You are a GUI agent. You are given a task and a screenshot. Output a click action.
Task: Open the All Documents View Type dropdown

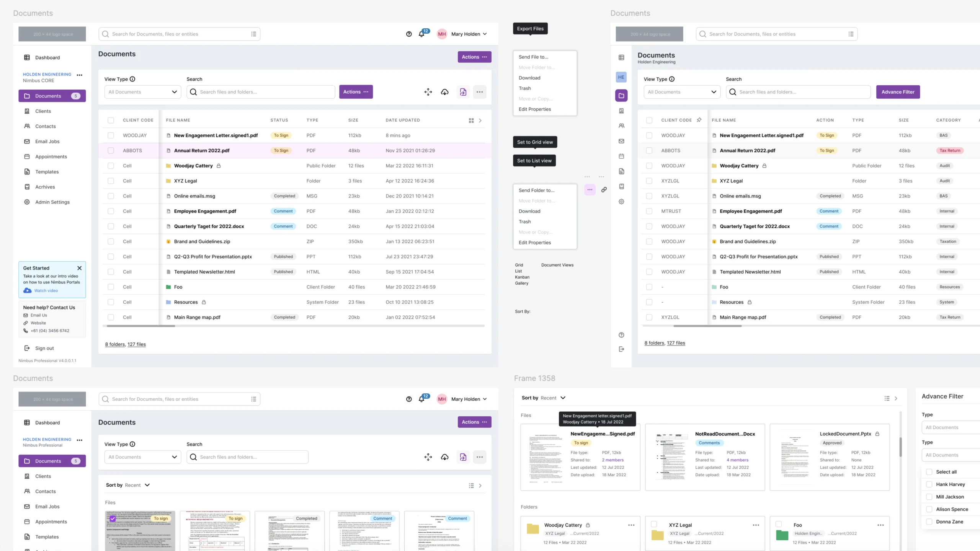tap(142, 92)
